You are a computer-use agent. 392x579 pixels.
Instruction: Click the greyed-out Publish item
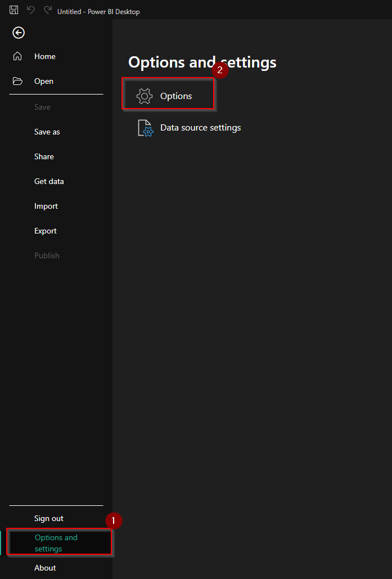tap(47, 255)
